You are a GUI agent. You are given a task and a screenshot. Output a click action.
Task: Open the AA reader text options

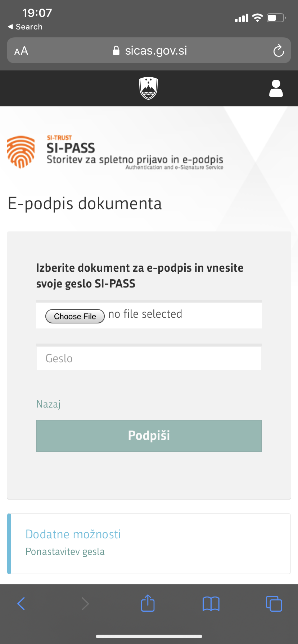click(x=21, y=51)
